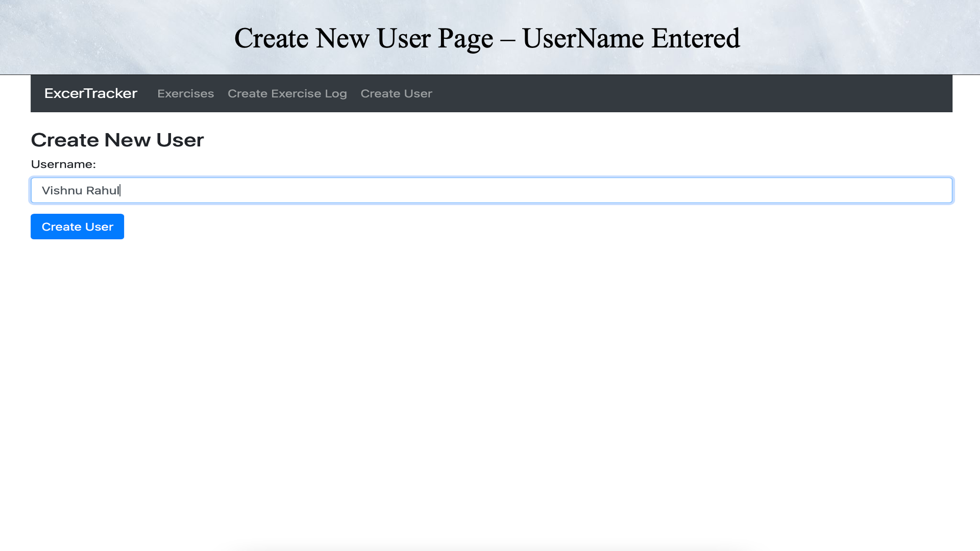The width and height of the screenshot is (980, 551).
Task: Confirm user creation with Create User
Action: pyautogui.click(x=77, y=227)
